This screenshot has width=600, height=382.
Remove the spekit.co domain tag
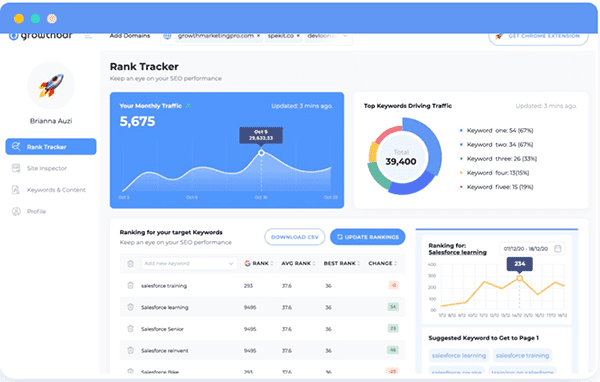pyautogui.click(x=298, y=36)
